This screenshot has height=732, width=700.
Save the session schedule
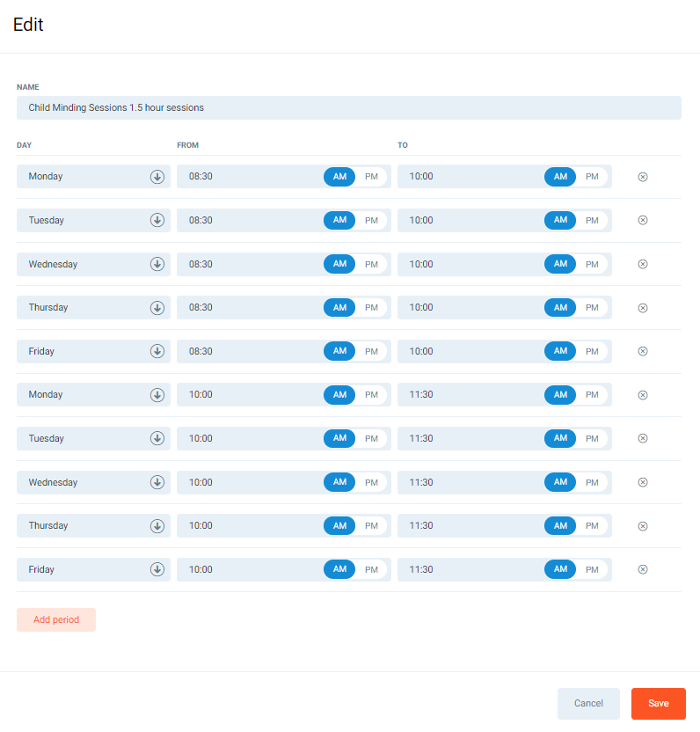pos(658,704)
